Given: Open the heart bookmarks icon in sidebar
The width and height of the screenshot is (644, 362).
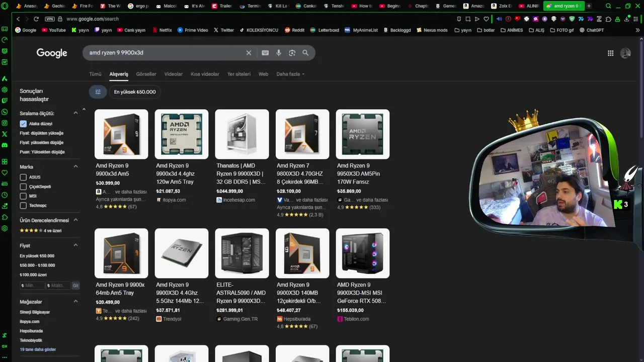Looking at the screenshot, I should (x=5, y=173).
